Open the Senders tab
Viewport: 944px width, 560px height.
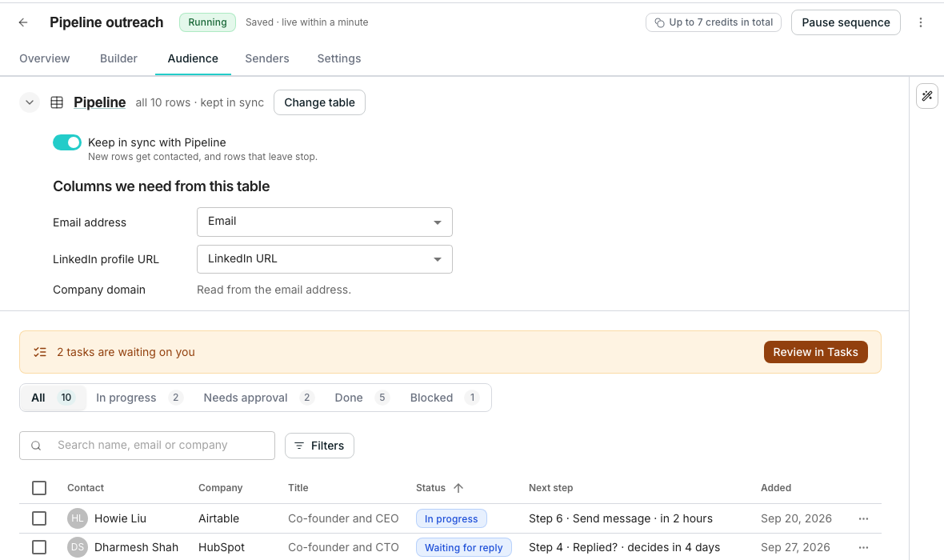[x=266, y=58]
